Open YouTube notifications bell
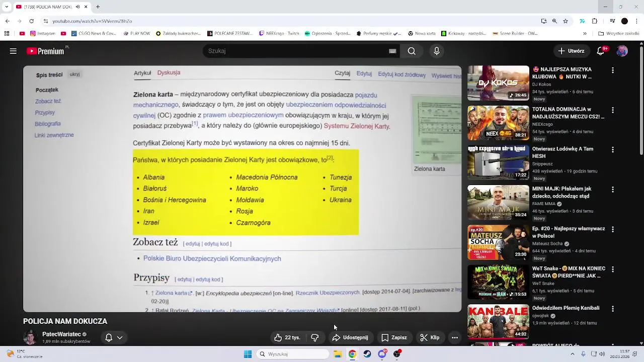644x362 pixels. [x=601, y=51]
